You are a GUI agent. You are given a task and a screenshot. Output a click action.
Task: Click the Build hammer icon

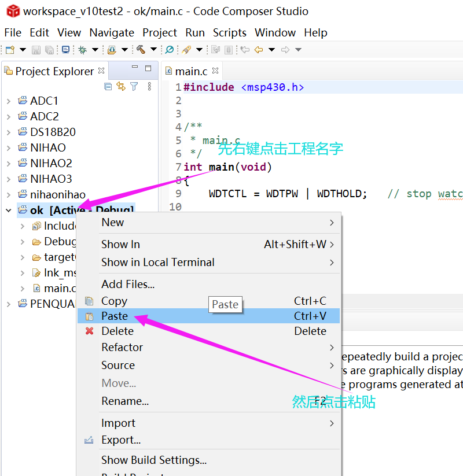[x=141, y=50]
